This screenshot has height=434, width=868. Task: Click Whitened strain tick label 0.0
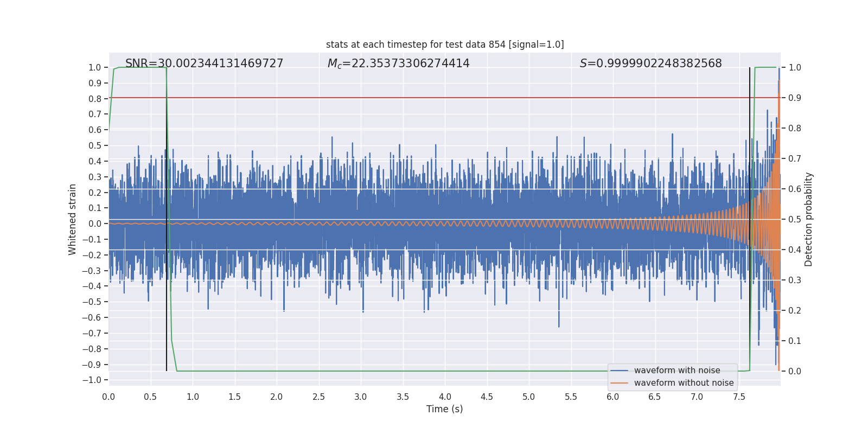click(95, 224)
